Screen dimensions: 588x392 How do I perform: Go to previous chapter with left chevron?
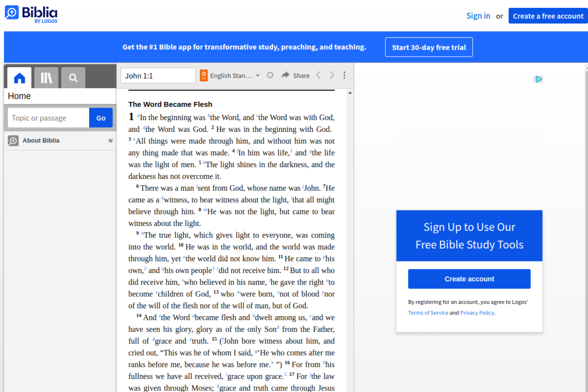[318, 75]
